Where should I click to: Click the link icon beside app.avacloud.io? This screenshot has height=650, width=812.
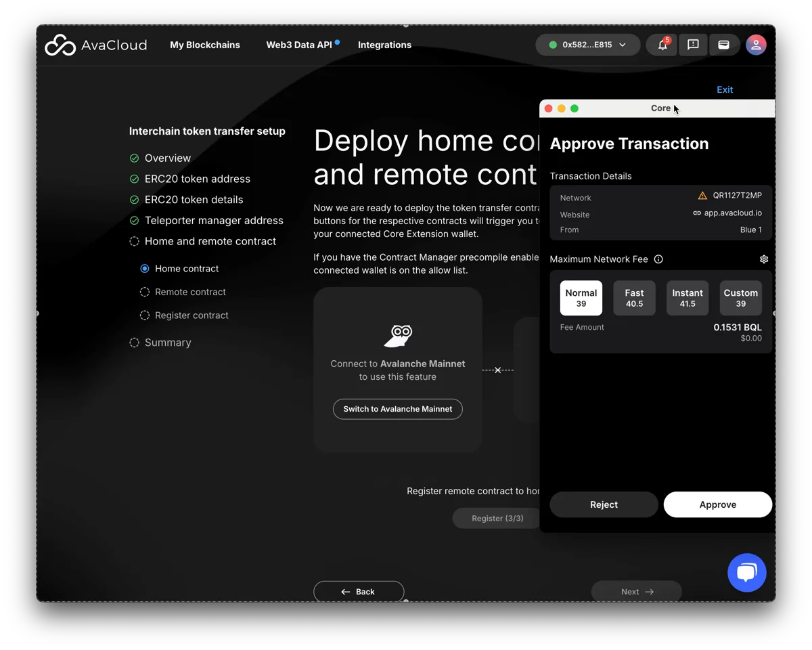(x=697, y=213)
